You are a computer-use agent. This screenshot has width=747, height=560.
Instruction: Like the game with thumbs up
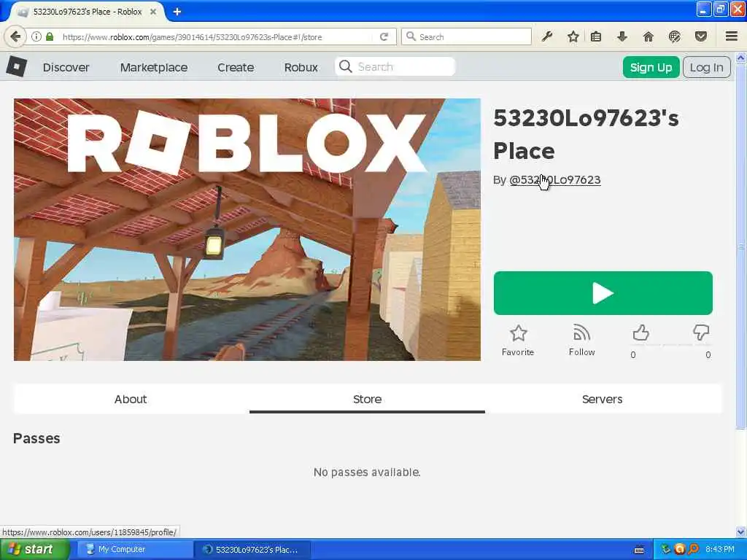640,332
